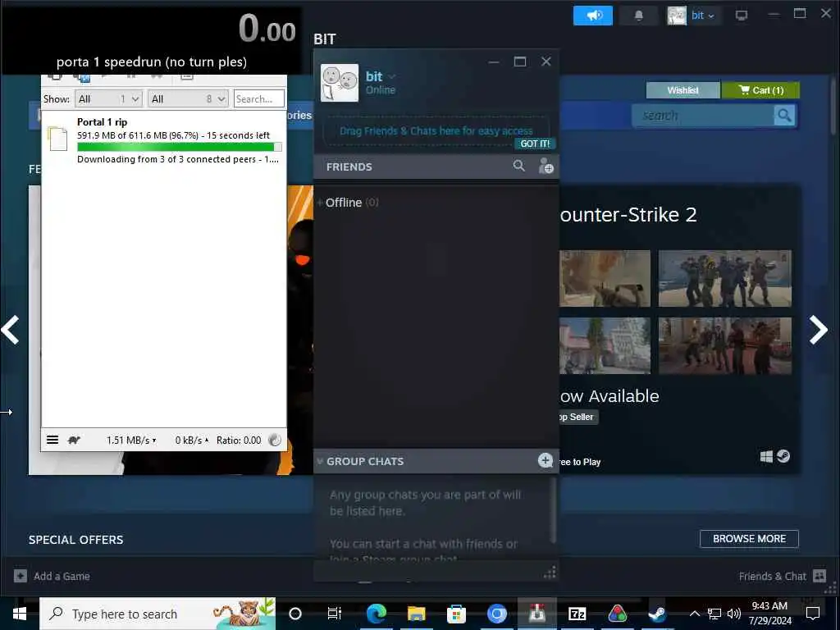Collapse the GROUP CHATS section
Viewport: 840px width, 630px height.
pos(320,461)
